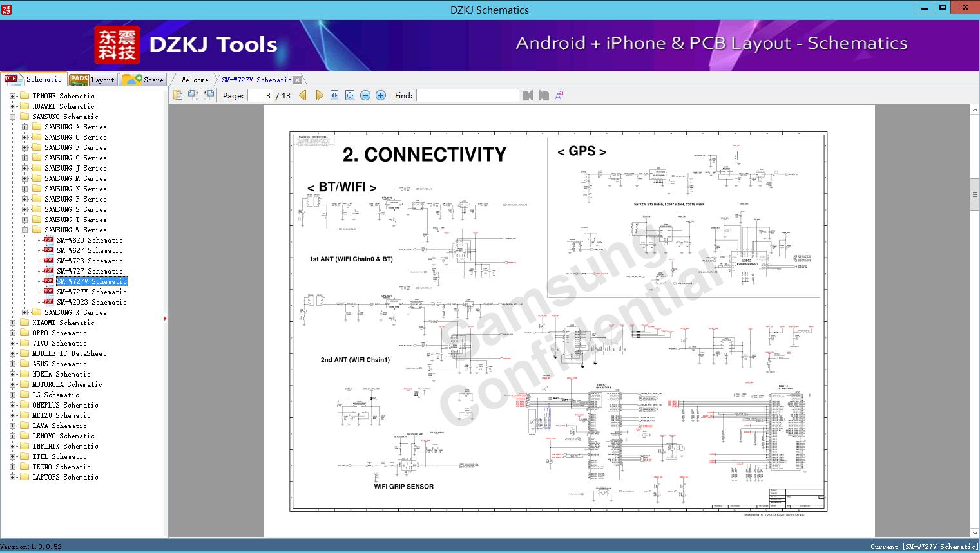The height and width of the screenshot is (553, 980).
Task: Click the LENOVO Schematic folder icon
Action: [24, 436]
